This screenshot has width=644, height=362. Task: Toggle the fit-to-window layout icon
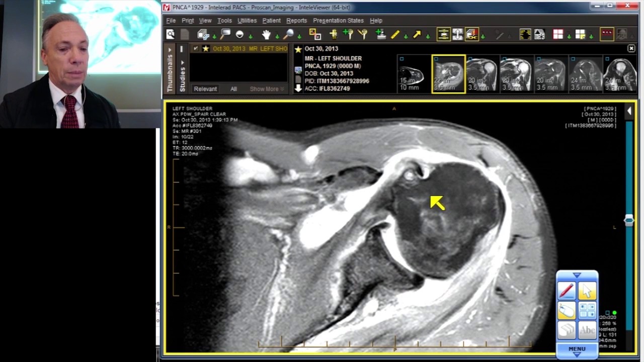click(x=443, y=34)
